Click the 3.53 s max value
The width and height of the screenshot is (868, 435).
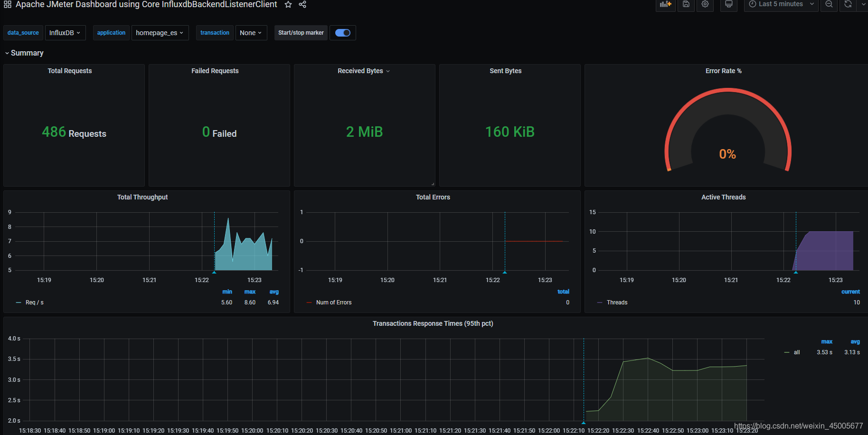[x=824, y=352]
